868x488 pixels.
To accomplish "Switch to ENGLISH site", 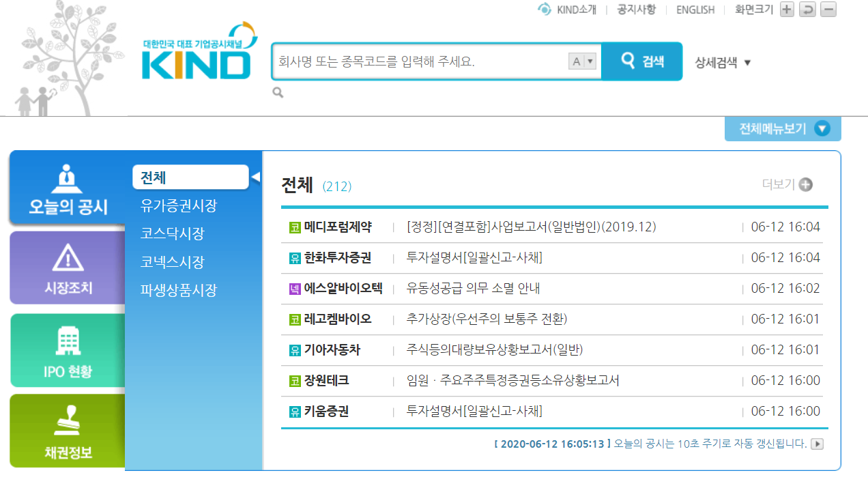I will tap(695, 10).
